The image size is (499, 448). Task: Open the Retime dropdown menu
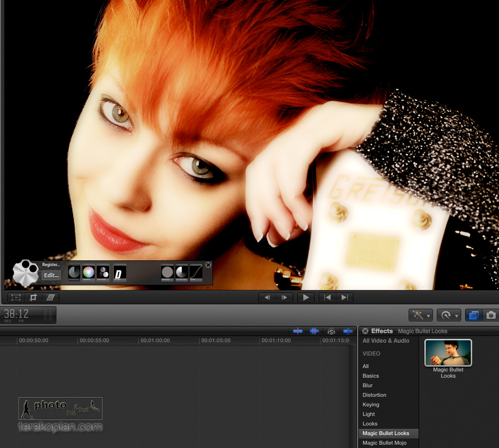click(449, 315)
